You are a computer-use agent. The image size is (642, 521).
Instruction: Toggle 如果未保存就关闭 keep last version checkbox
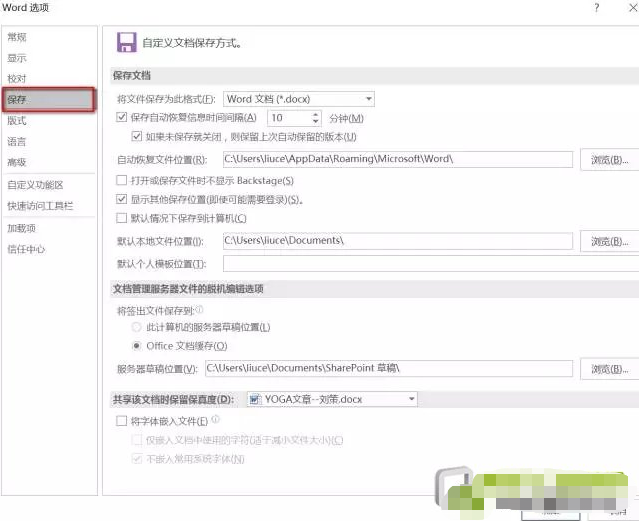136,136
